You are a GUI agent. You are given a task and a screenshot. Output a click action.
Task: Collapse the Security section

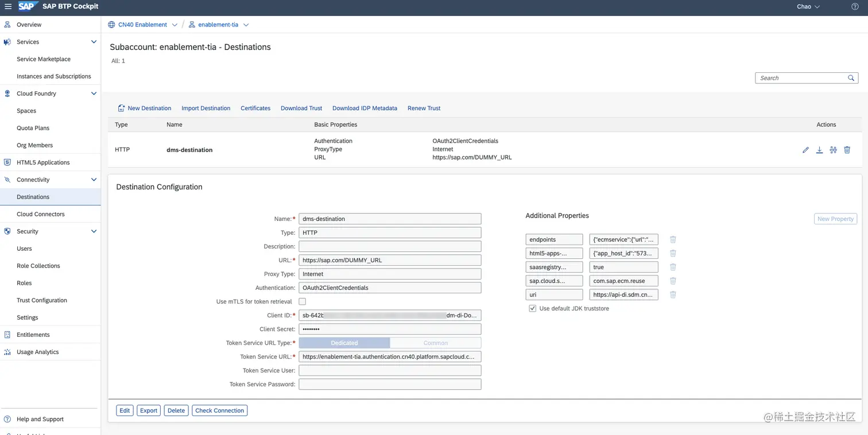[x=94, y=231]
